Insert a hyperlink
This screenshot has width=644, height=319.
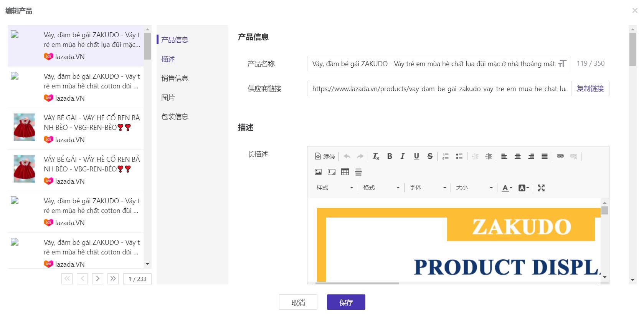560,156
